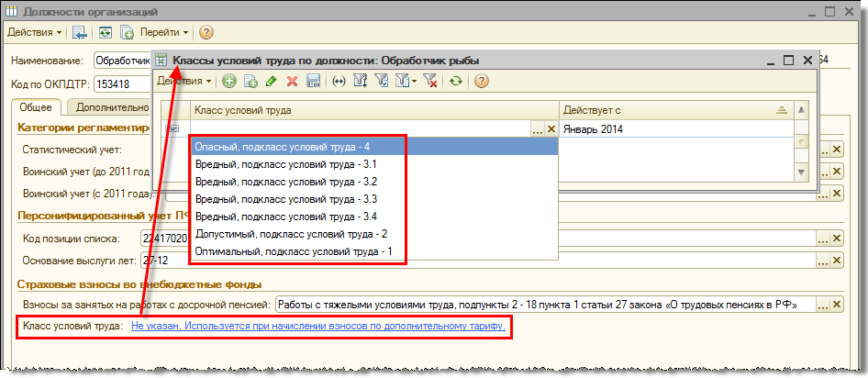The image size is (868, 378).
Task: Click the green Add record icon
Action: pos(228,82)
